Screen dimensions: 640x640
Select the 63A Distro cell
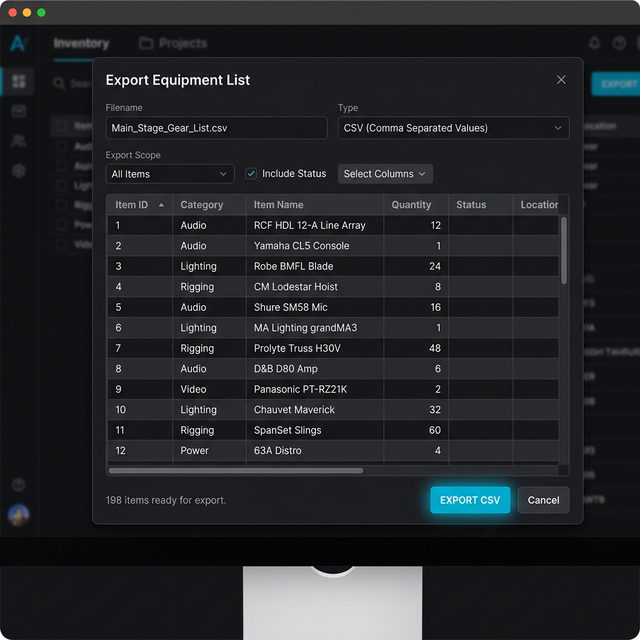point(314,450)
